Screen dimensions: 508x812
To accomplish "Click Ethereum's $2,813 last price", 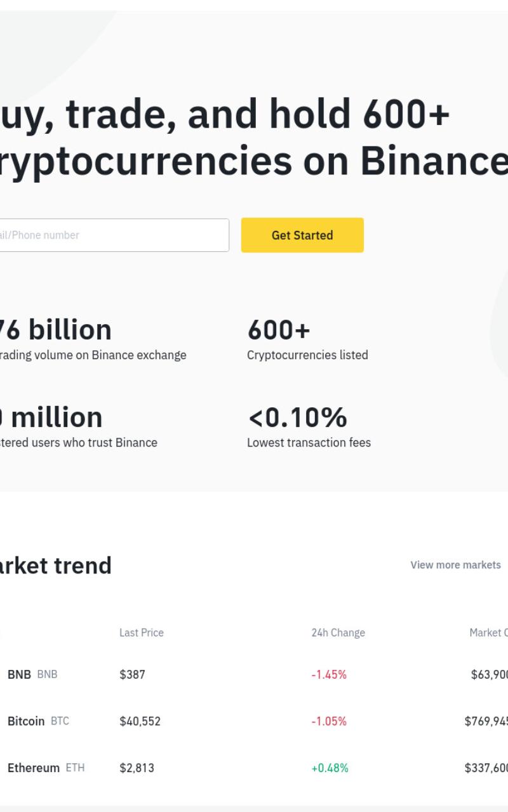I will coord(137,768).
